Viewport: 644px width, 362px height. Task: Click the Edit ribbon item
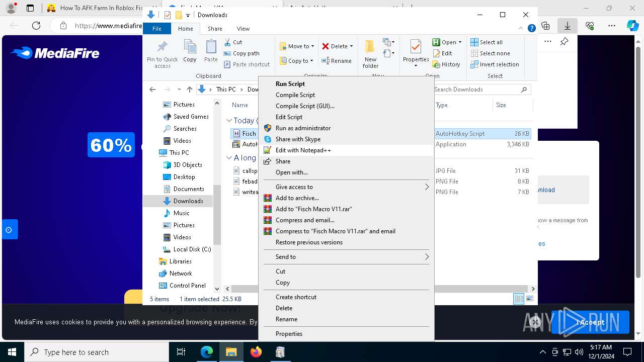point(442,53)
